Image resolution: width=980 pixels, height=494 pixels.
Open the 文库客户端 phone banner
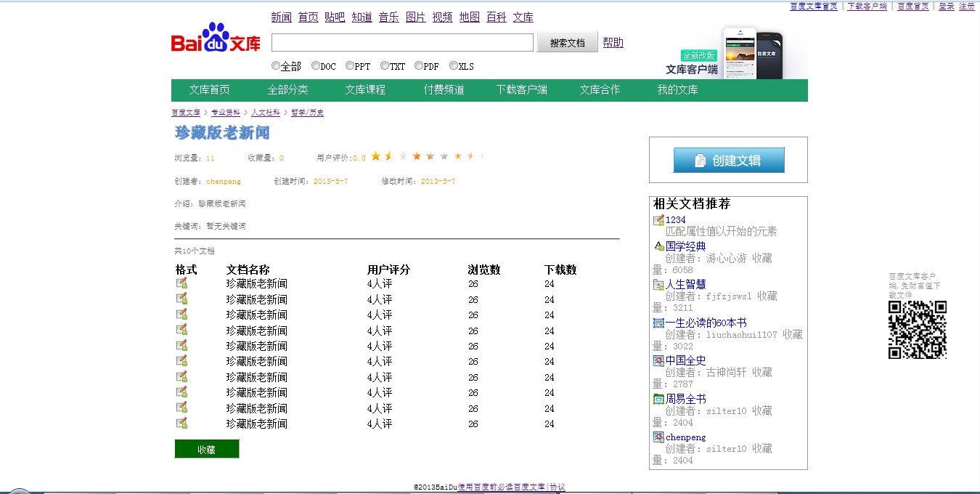[x=735, y=54]
